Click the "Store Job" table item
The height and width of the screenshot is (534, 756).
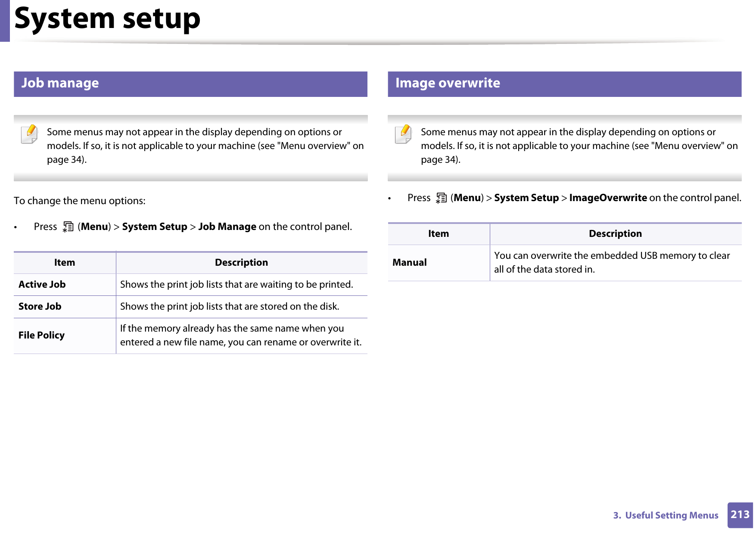point(40,307)
